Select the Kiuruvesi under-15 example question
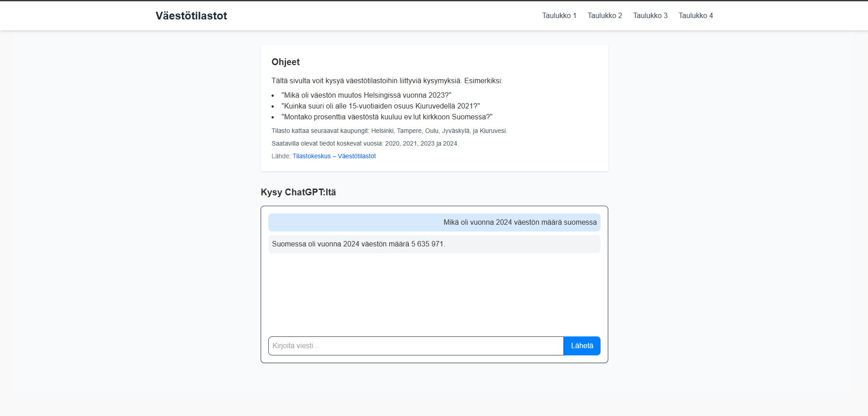Viewport: 868px width, 416px height. [x=381, y=106]
